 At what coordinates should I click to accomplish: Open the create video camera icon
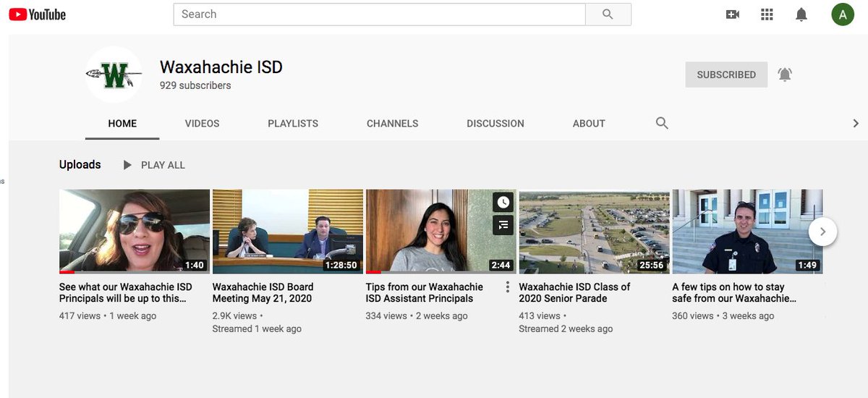point(733,14)
